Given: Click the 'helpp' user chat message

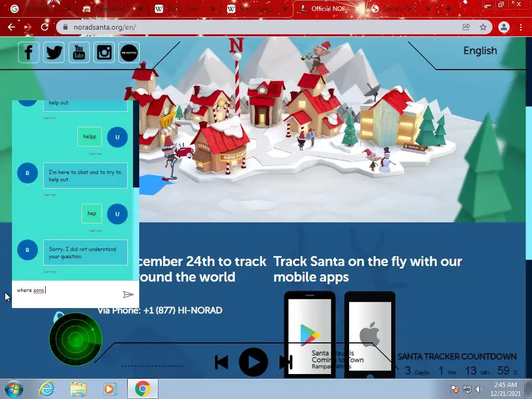Looking at the screenshot, I should point(89,137).
